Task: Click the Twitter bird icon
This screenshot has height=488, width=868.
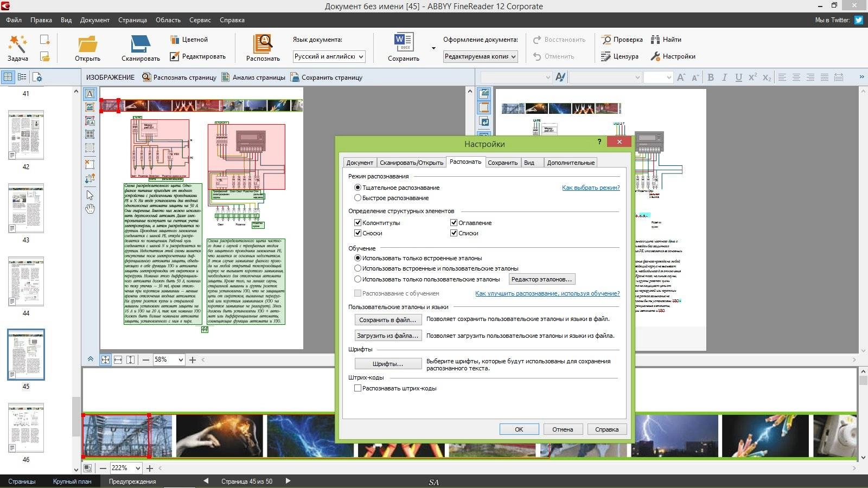Action: (x=859, y=20)
